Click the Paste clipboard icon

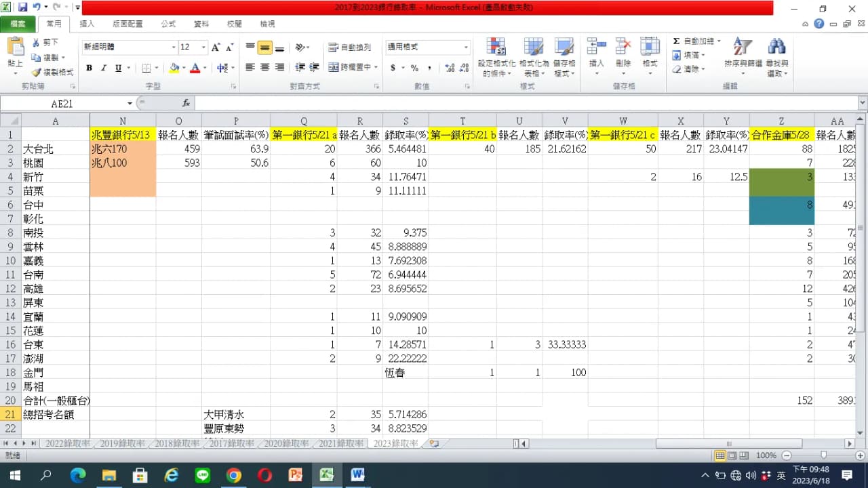[x=15, y=47]
